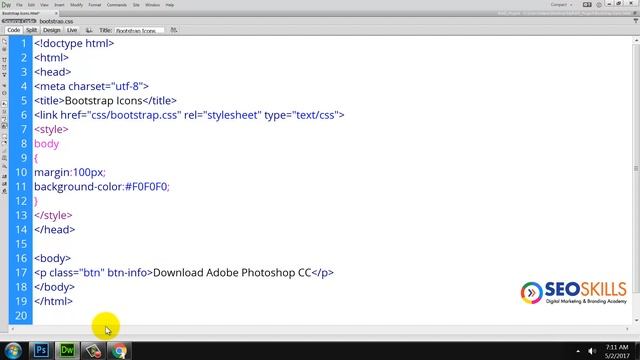Open the Site menu
This screenshot has width=640, height=360.
click(136, 5)
